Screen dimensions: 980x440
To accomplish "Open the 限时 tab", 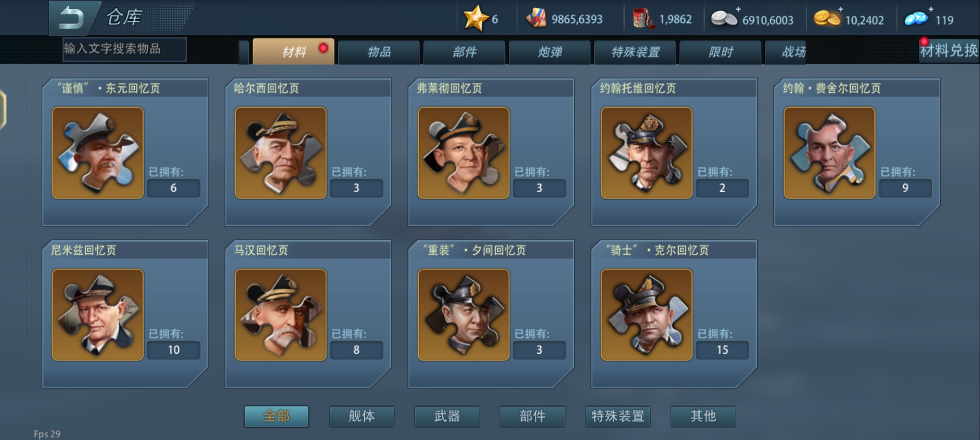I will coord(720,52).
